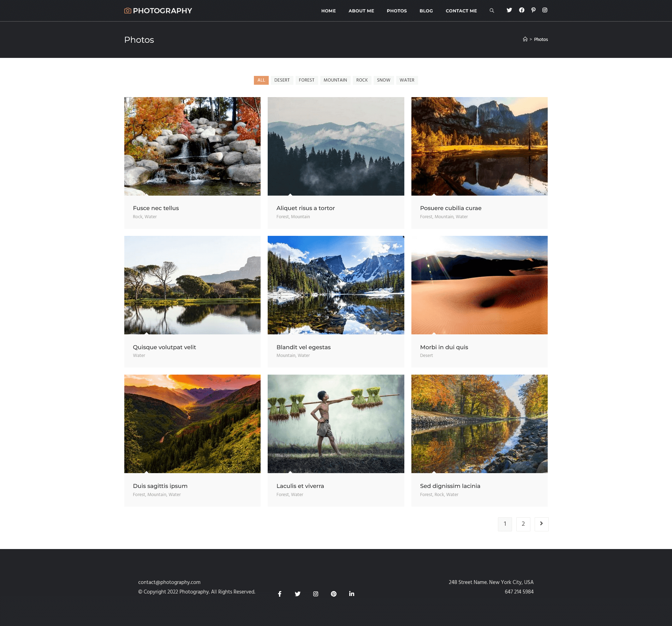
Task: Open Instagram via the header icon
Action: (x=545, y=10)
